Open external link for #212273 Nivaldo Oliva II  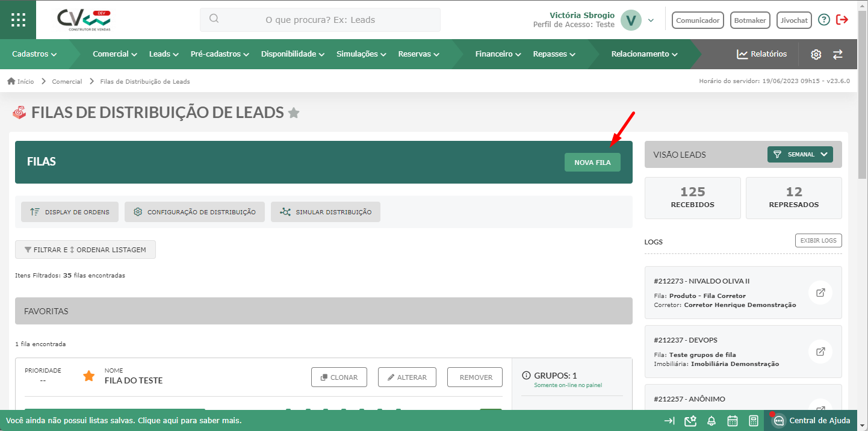pyautogui.click(x=820, y=293)
